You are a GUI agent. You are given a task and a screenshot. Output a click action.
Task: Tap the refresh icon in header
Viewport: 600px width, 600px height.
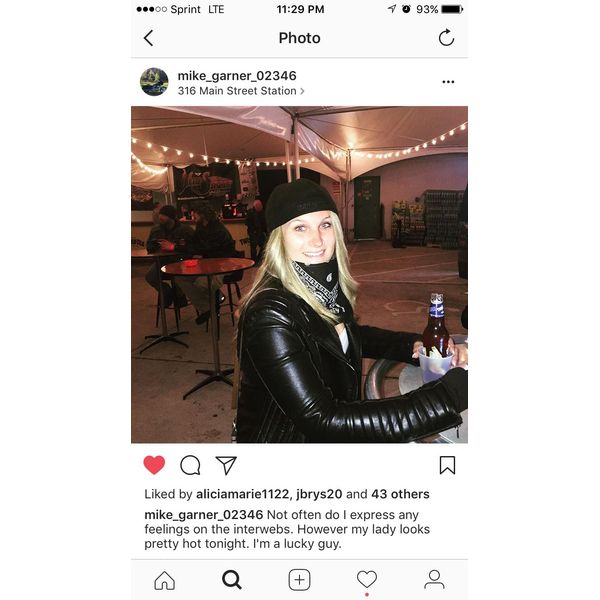tap(446, 38)
